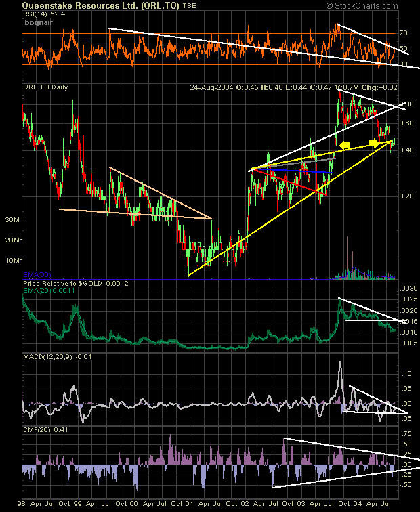The height and width of the screenshot is (512, 420).
Task: Click the 99 year label on time axis
Action: pos(77,503)
